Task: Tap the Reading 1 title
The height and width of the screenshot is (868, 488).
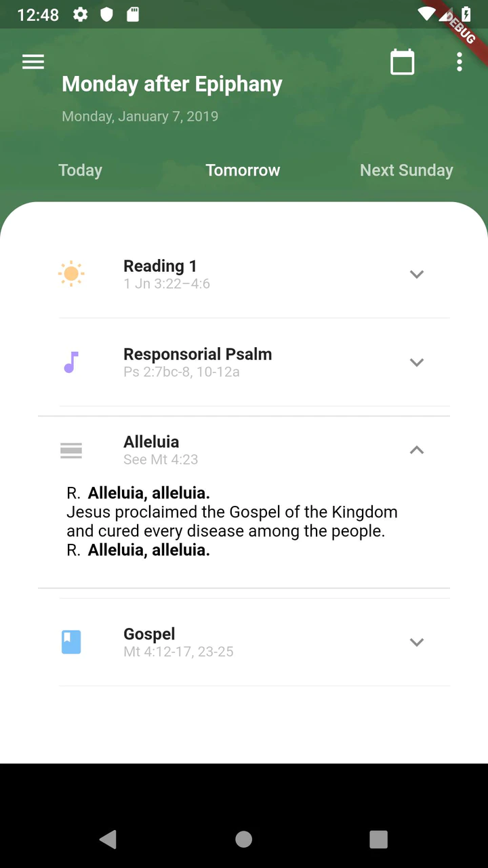Action: pos(160,266)
